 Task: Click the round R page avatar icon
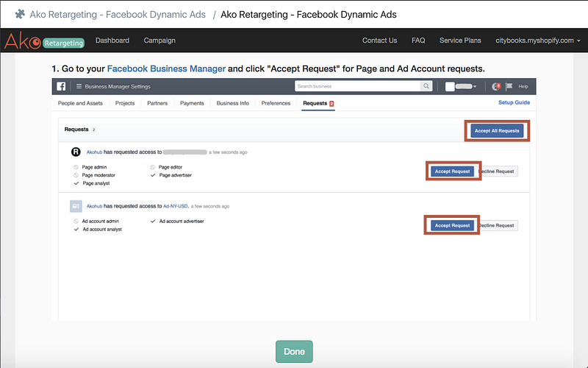pos(76,152)
